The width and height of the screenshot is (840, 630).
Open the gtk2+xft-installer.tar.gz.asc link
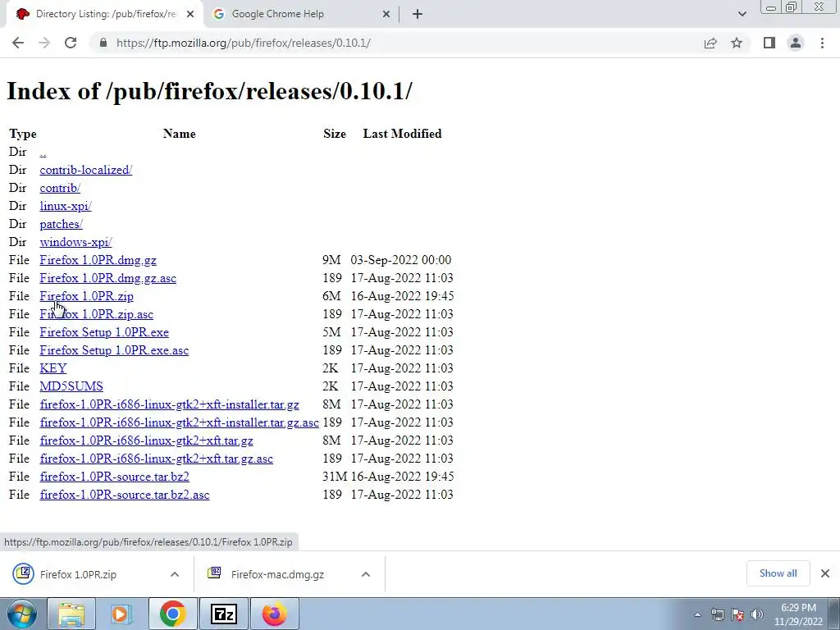179,422
